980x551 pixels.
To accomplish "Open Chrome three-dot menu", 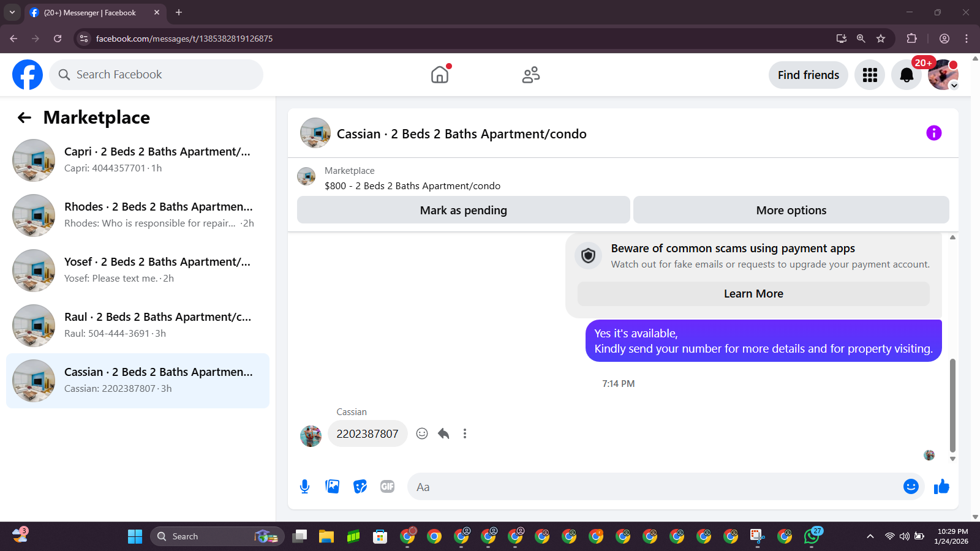I will click(x=967, y=39).
